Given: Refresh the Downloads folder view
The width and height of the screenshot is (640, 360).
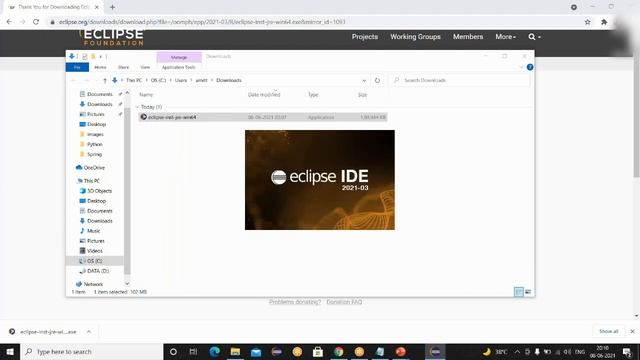Looking at the screenshot, I should pyautogui.click(x=377, y=80).
